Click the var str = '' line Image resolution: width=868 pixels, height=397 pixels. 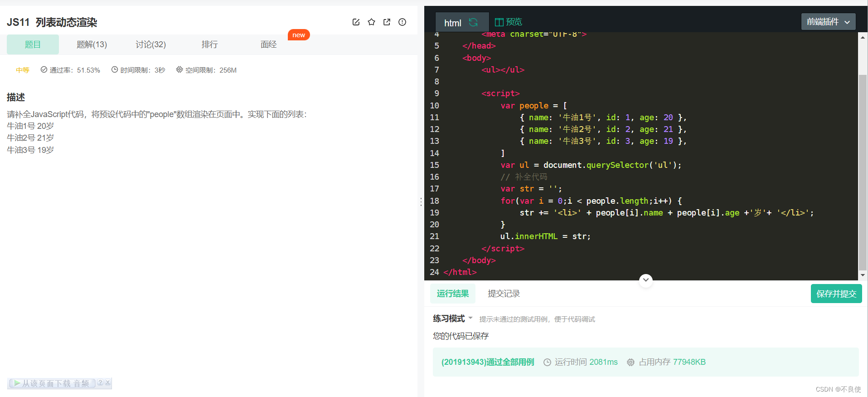(531, 189)
